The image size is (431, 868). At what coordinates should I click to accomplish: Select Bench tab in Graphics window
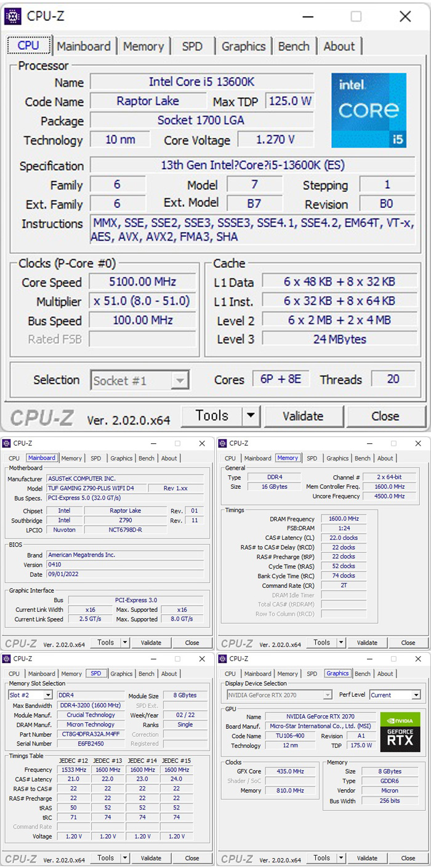pyautogui.click(x=363, y=674)
